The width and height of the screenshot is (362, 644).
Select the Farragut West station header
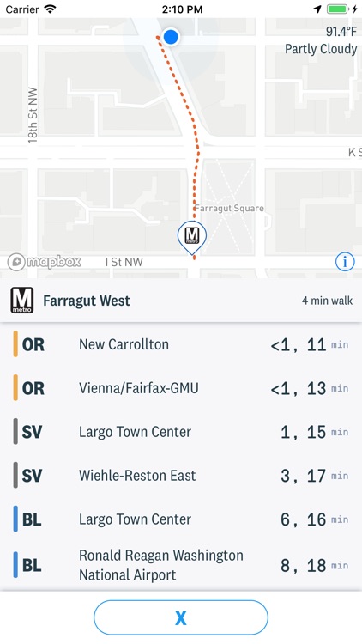click(181, 301)
